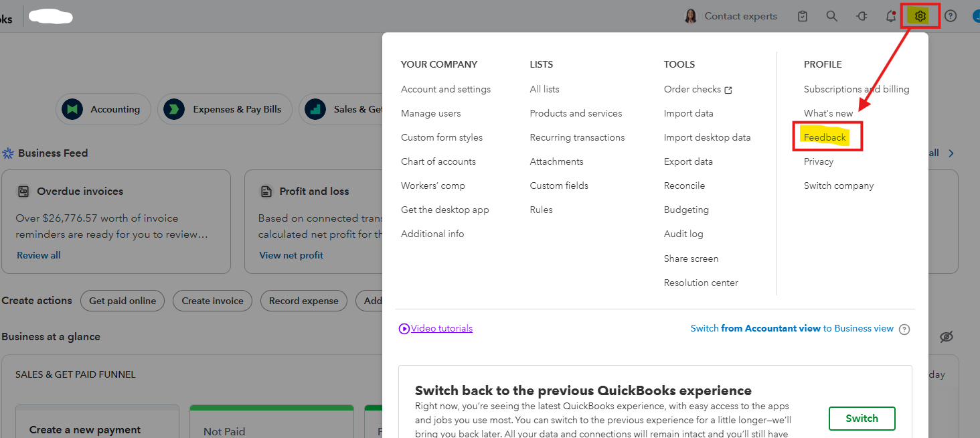Open the clipboard tasks icon

[803, 16]
